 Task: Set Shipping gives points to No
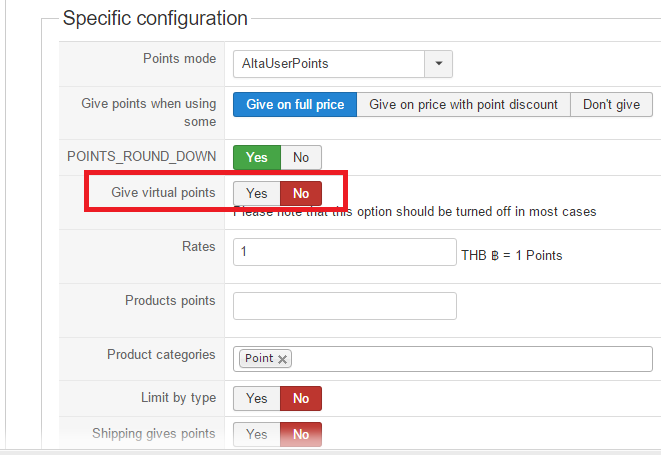coord(301,434)
